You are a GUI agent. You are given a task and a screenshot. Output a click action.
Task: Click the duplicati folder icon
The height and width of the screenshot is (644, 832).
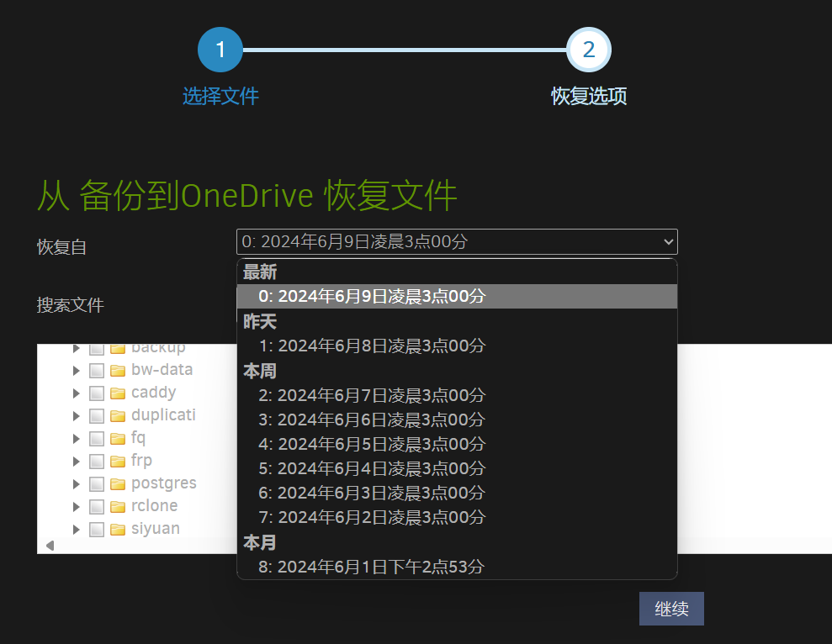[x=117, y=416]
